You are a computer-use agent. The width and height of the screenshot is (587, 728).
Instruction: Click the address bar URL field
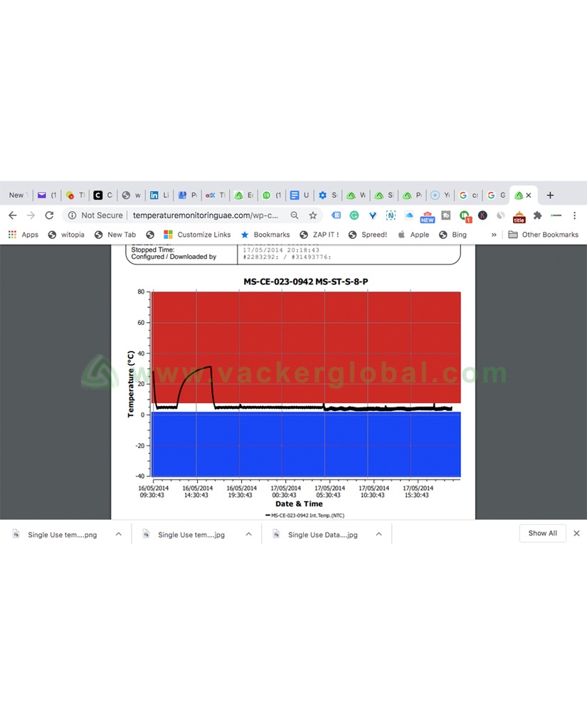(x=206, y=215)
